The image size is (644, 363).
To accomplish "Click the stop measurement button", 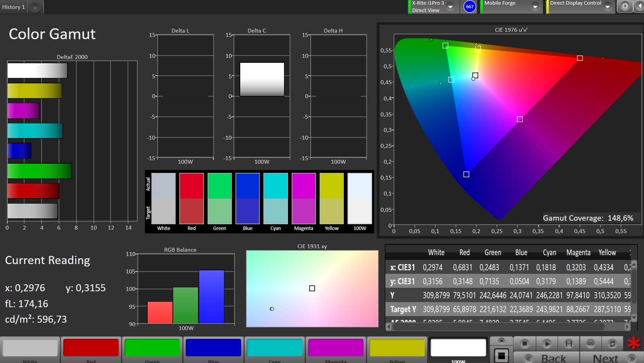I will tap(525, 344).
